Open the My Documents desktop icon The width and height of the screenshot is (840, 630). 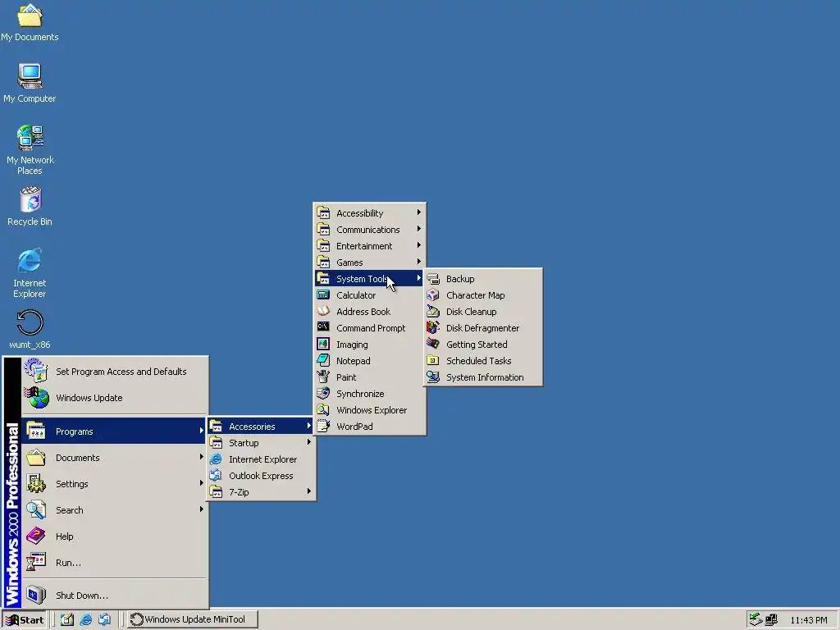pos(30,22)
